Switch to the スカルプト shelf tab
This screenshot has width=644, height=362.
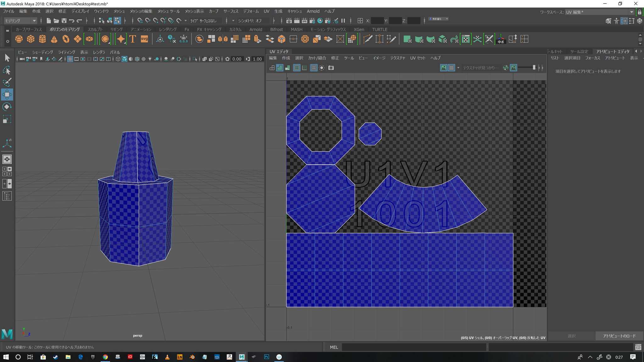(x=95, y=30)
